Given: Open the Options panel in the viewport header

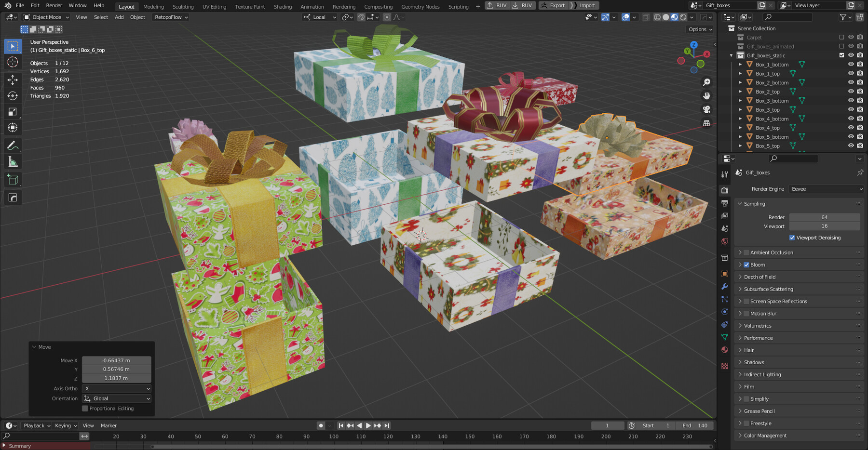Looking at the screenshot, I should [x=700, y=29].
